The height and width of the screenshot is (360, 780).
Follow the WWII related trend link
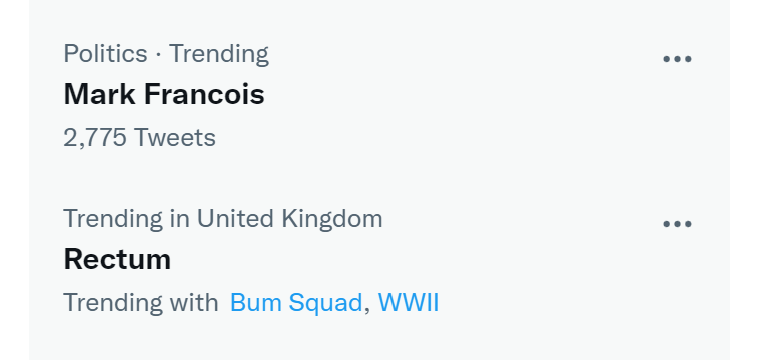pos(408,302)
